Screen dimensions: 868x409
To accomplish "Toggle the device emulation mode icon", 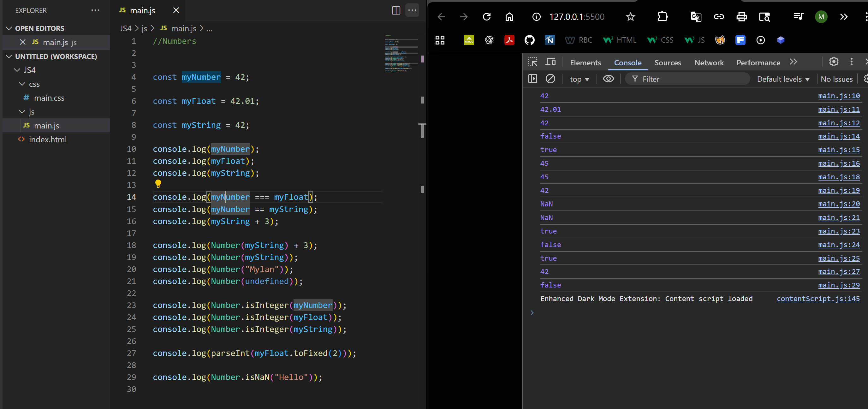I will [551, 62].
